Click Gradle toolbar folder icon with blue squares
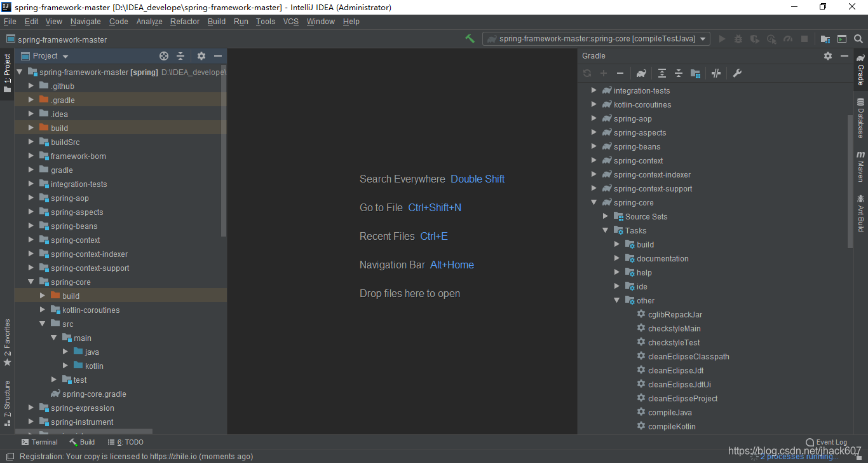 point(695,73)
